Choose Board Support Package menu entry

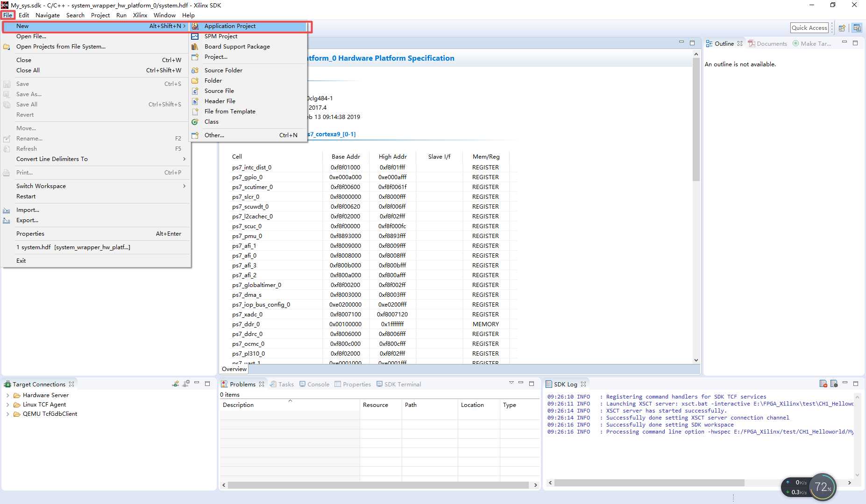[237, 47]
